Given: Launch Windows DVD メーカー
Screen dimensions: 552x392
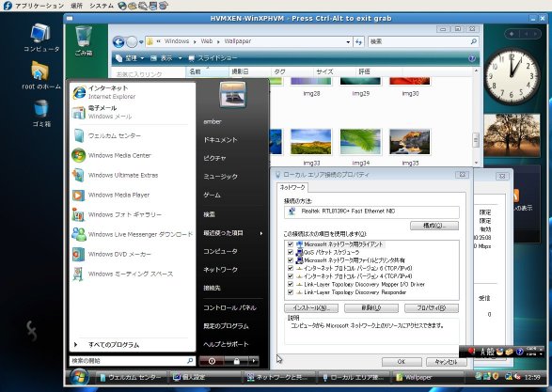Looking at the screenshot, I should (132, 254).
